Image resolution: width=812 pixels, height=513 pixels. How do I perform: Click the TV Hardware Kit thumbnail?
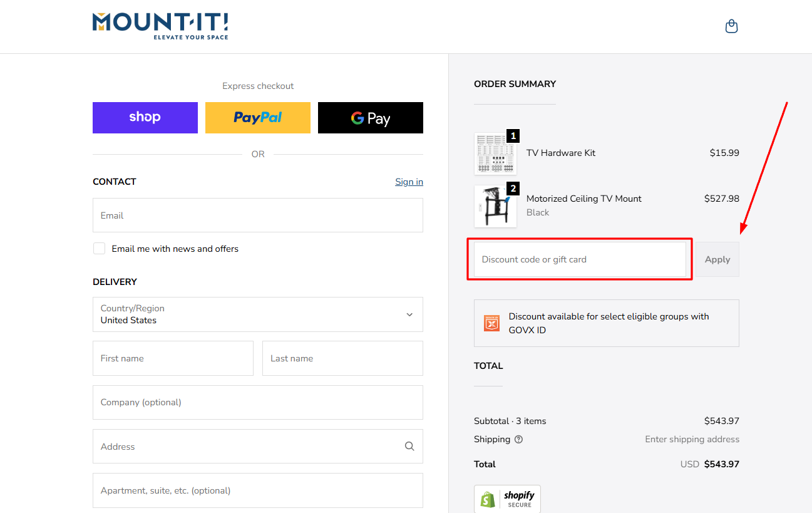(x=495, y=153)
